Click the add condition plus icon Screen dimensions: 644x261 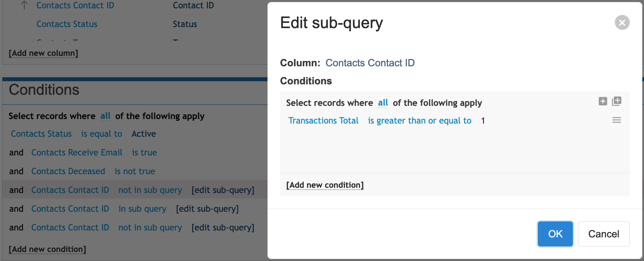pos(603,101)
